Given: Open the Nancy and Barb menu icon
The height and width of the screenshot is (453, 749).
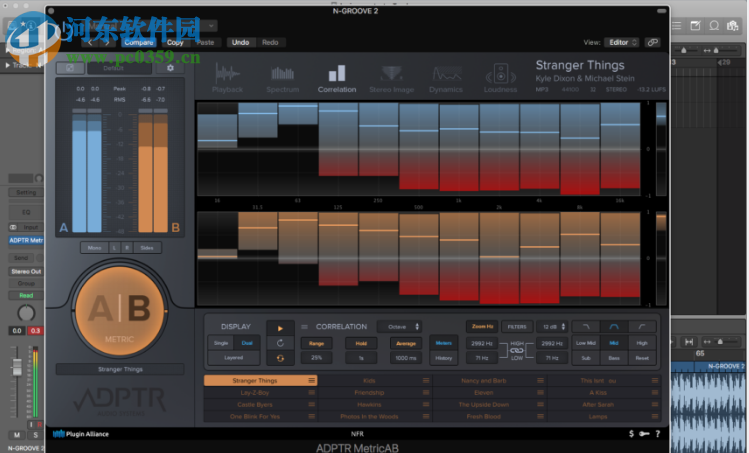Looking at the screenshot, I should point(540,380).
